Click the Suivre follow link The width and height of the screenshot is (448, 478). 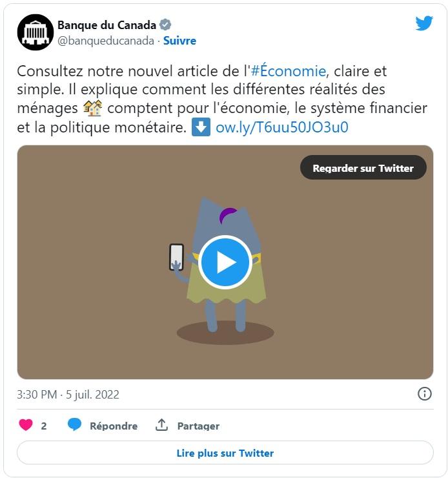[179, 41]
